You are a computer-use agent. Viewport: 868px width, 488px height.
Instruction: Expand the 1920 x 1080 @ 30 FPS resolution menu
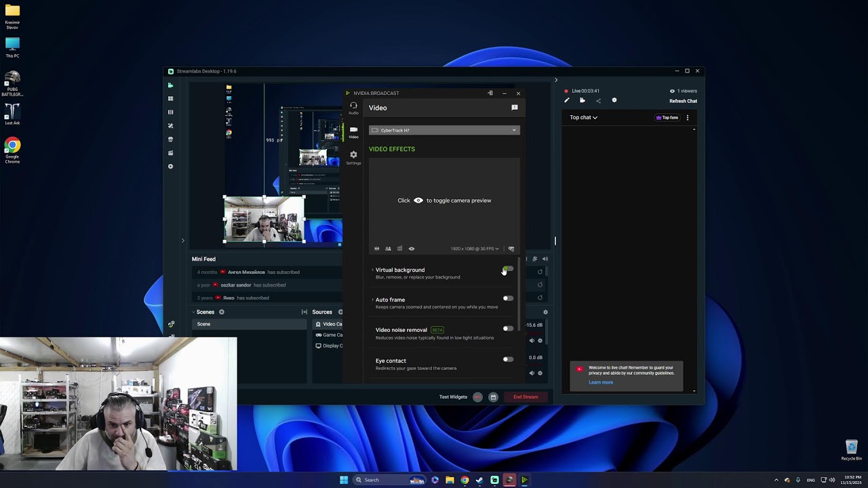[x=475, y=249]
